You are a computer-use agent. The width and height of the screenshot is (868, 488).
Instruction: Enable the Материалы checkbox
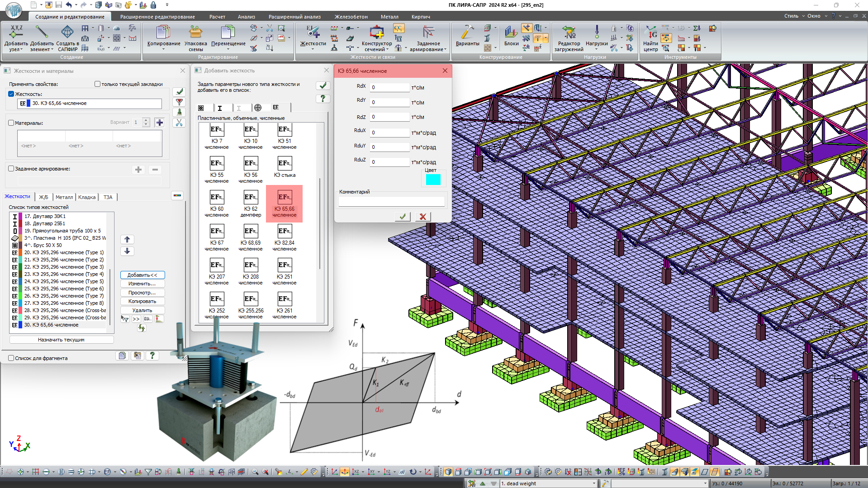point(10,123)
